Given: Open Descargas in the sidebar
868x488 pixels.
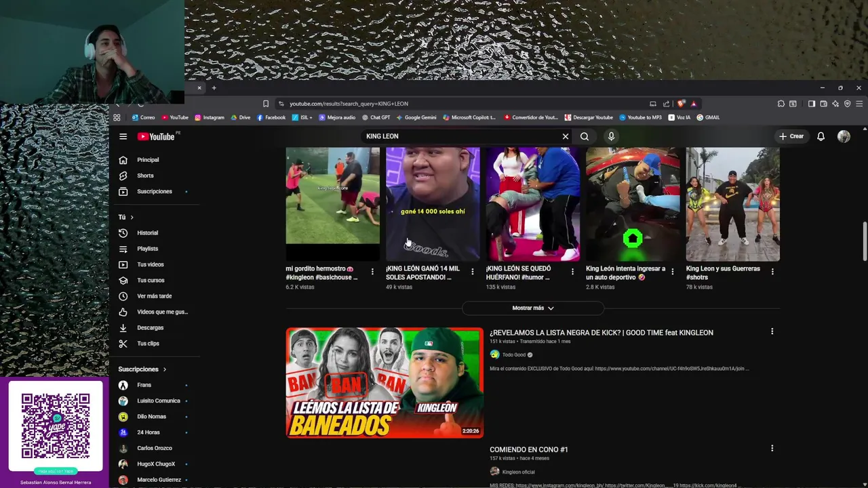Looking at the screenshot, I should click(x=150, y=327).
